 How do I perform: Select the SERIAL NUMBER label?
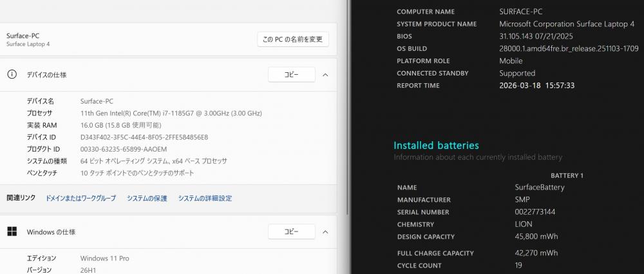pos(423,212)
